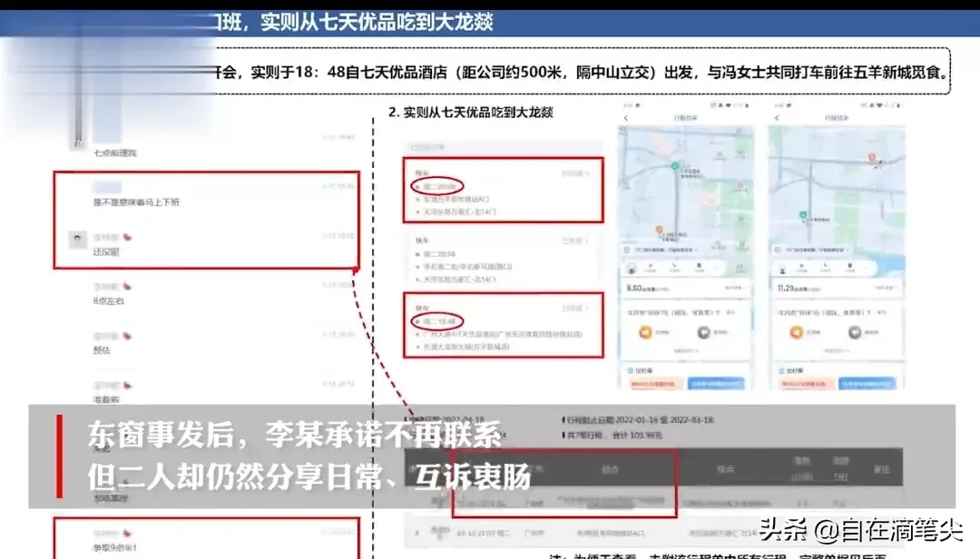This screenshot has width=980, height=559.
Task: Click pink button at bottom of second trip screen
Action: point(805,383)
